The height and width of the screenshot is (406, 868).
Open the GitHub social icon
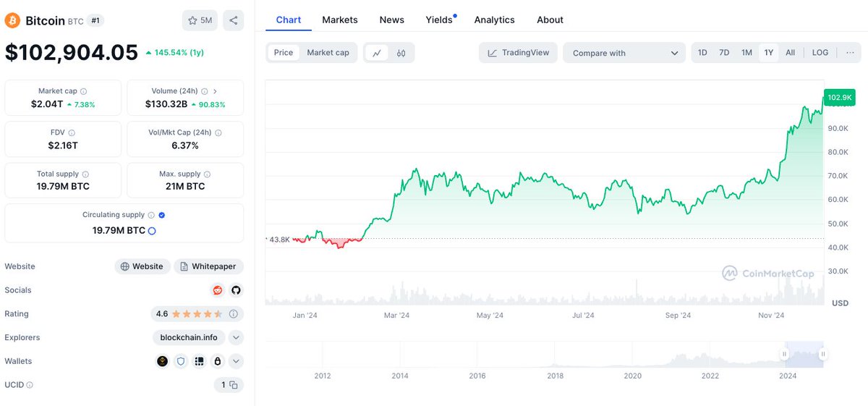pos(235,290)
